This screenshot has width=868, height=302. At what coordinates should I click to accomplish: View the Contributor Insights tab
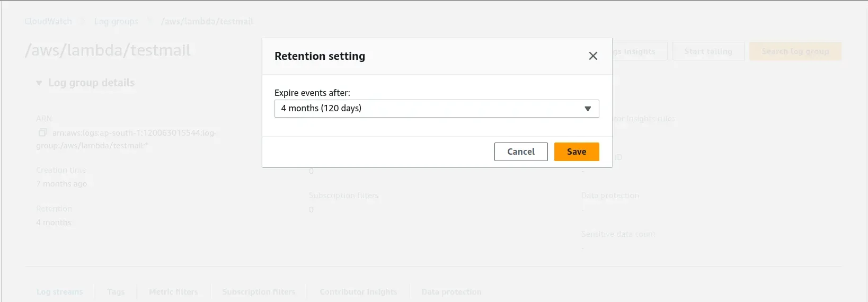(358, 292)
